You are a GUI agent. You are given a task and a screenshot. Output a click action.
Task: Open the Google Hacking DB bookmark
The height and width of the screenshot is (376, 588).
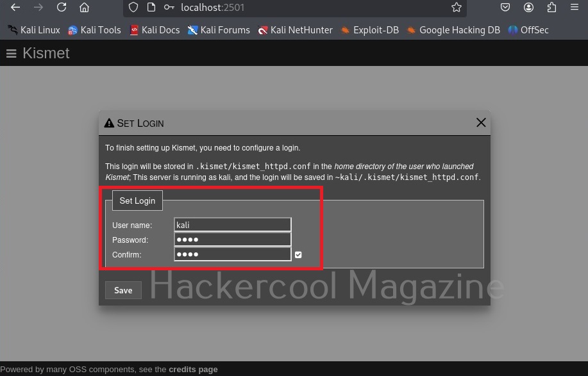[453, 30]
